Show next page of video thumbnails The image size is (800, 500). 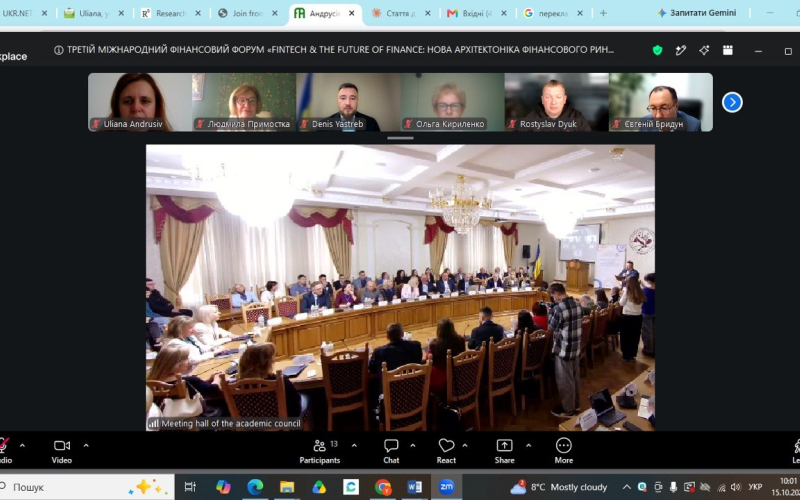click(732, 102)
